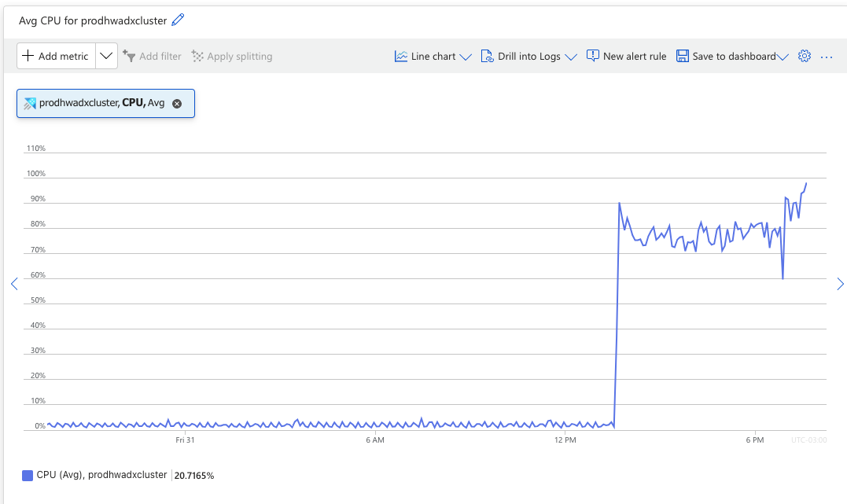Image resolution: width=847 pixels, height=504 pixels.
Task: Click the Line chart icon
Action: pos(401,56)
